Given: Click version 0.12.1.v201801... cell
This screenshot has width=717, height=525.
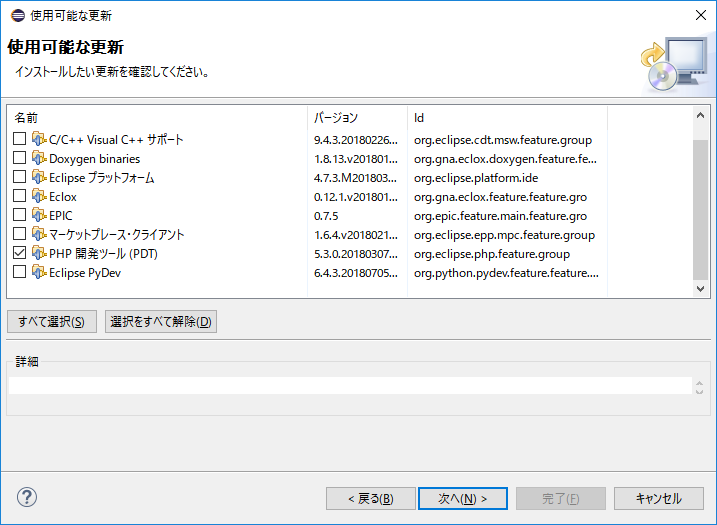Looking at the screenshot, I should (x=356, y=197).
